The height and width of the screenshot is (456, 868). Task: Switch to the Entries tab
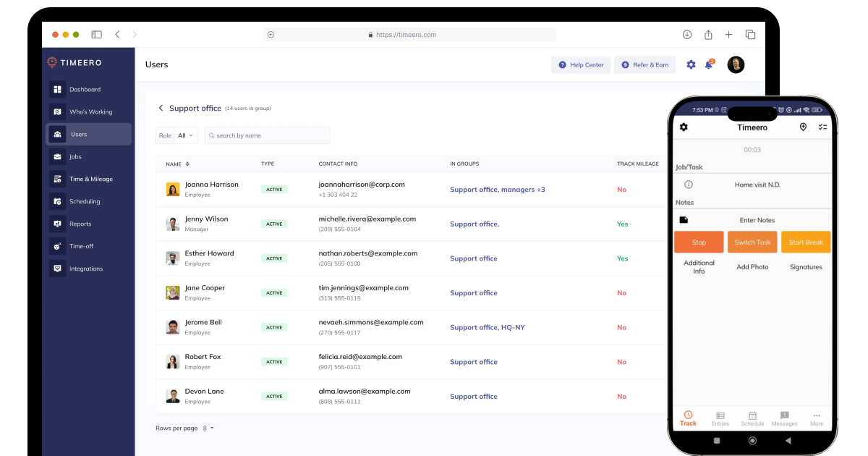pos(720,419)
